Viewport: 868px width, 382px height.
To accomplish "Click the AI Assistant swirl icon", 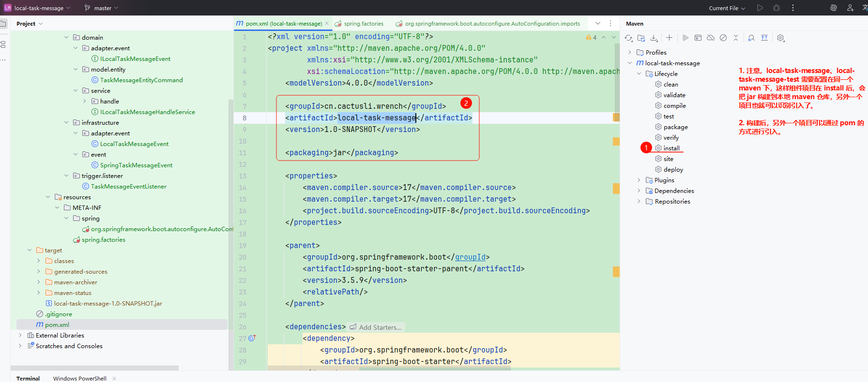I will [x=834, y=8].
